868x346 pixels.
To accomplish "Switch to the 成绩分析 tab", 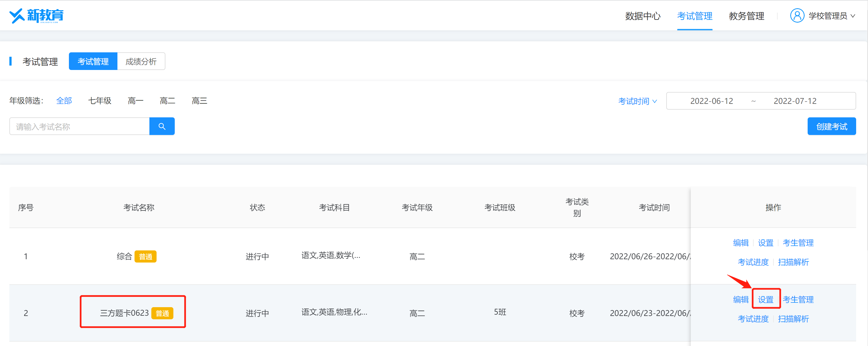I will (141, 61).
